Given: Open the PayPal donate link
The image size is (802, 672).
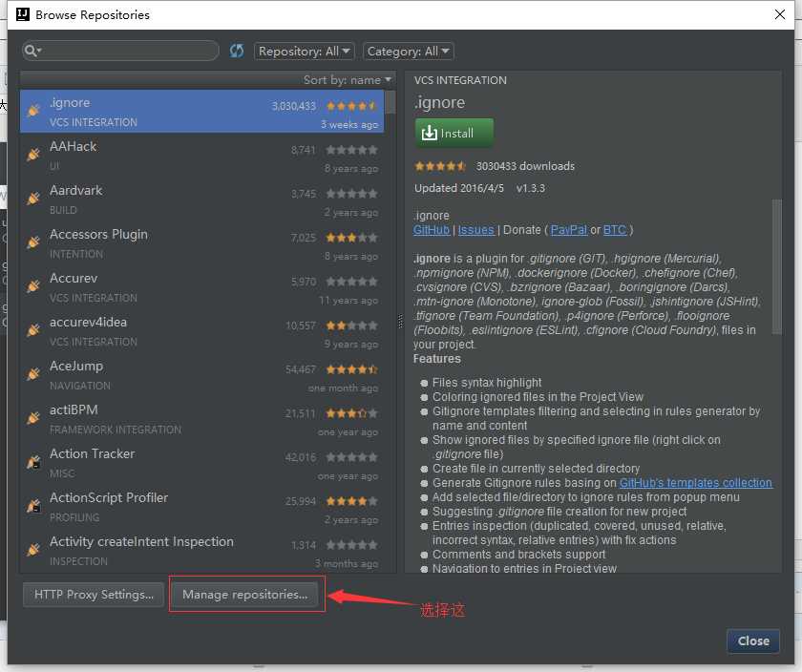Looking at the screenshot, I should coord(569,230).
